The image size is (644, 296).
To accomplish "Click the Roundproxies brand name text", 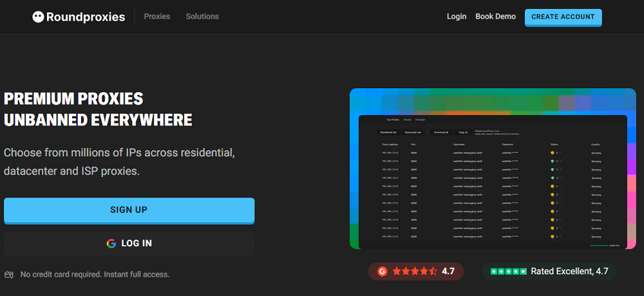I will (86, 17).
